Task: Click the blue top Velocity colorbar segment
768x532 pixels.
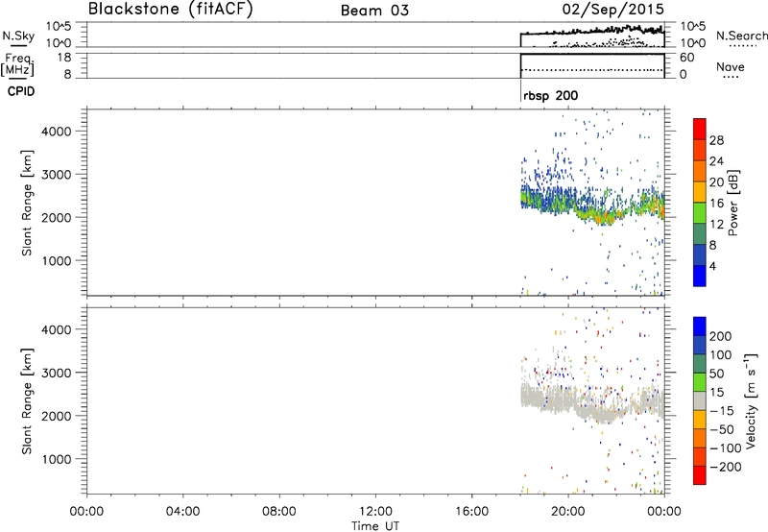Action: (700, 326)
